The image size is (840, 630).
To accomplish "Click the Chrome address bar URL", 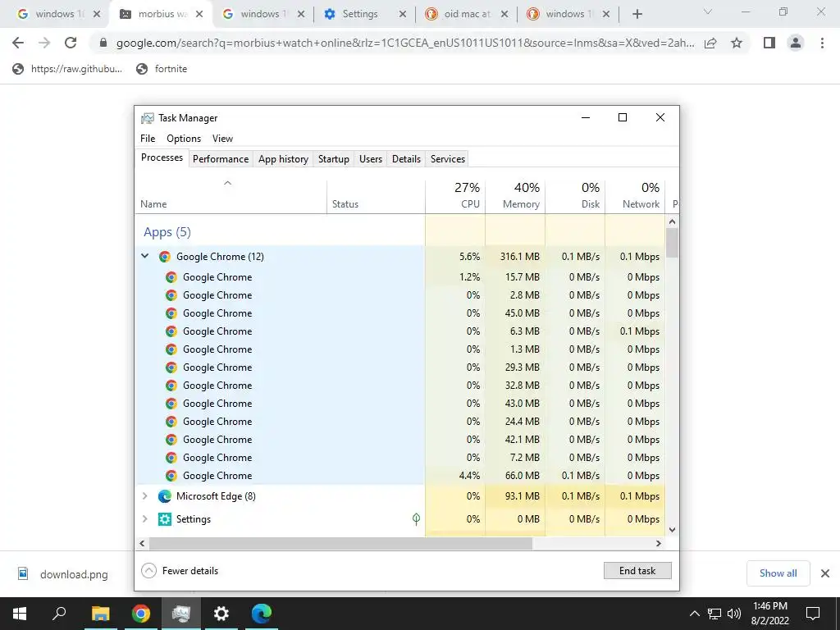I will click(405, 43).
